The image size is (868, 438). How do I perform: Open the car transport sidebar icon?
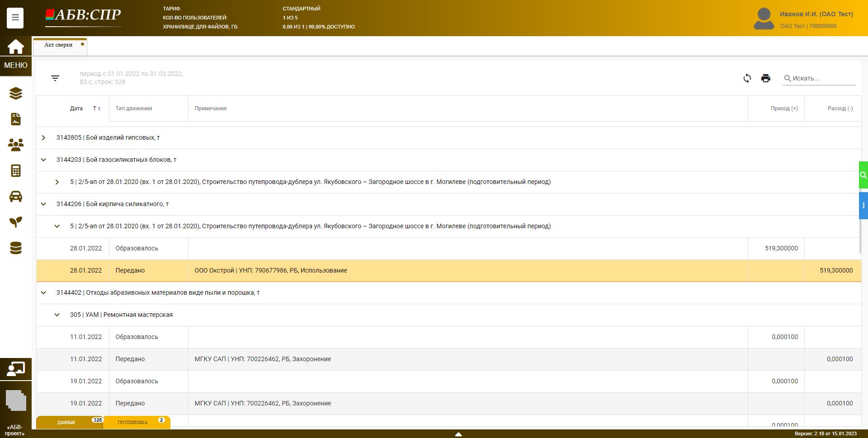[x=15, y=197]
